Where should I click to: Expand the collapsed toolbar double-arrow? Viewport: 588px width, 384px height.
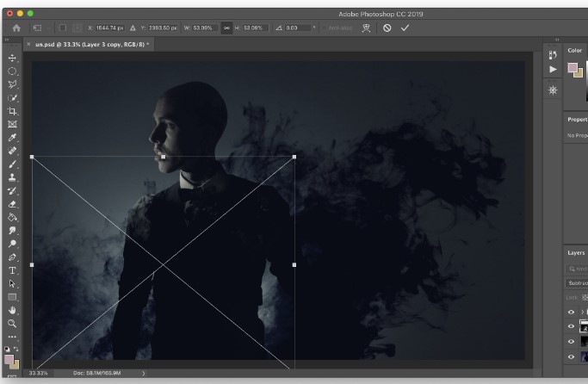click(x=7, y=40)
